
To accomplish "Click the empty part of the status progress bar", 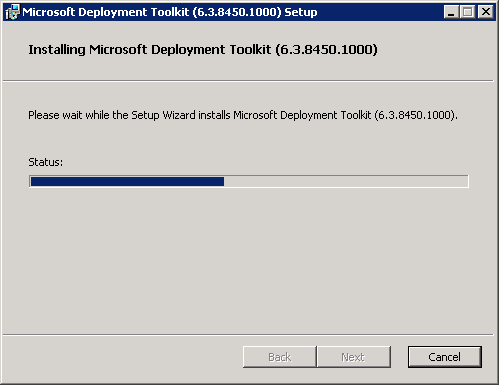I will coord(346,181).
